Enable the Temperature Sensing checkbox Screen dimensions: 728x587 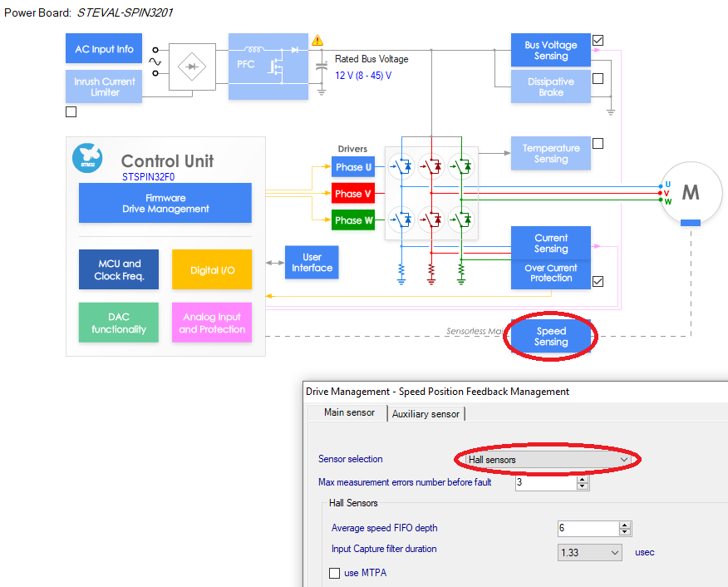point(598,144)
